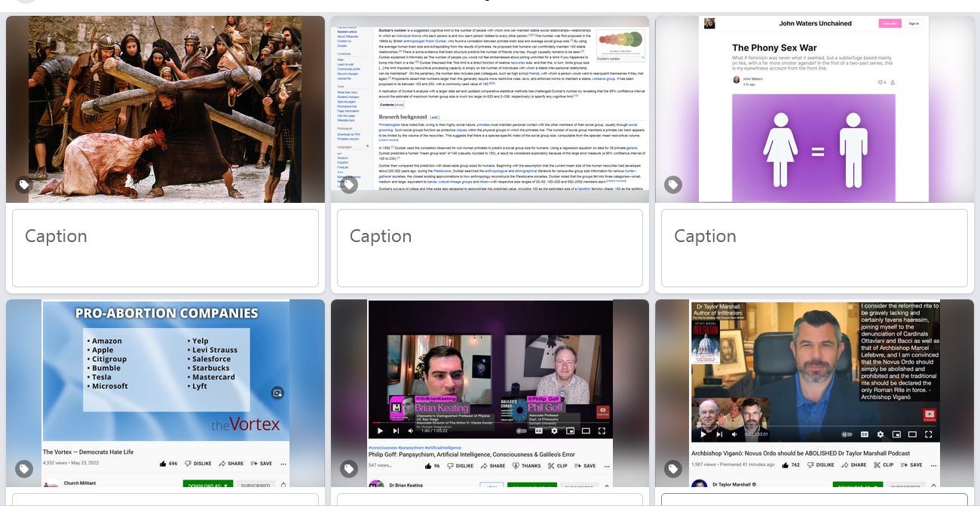Viewport: 980px width, 515px height.
Task: Click the progress bar of the Philip Goff video
Action: pos(490,422)
